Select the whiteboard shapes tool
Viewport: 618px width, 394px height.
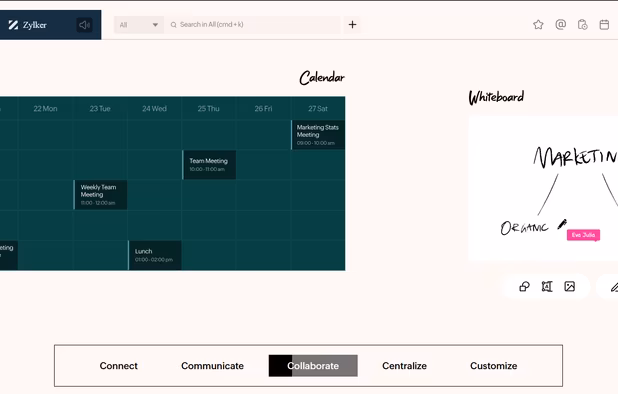[x=524, y=286]
